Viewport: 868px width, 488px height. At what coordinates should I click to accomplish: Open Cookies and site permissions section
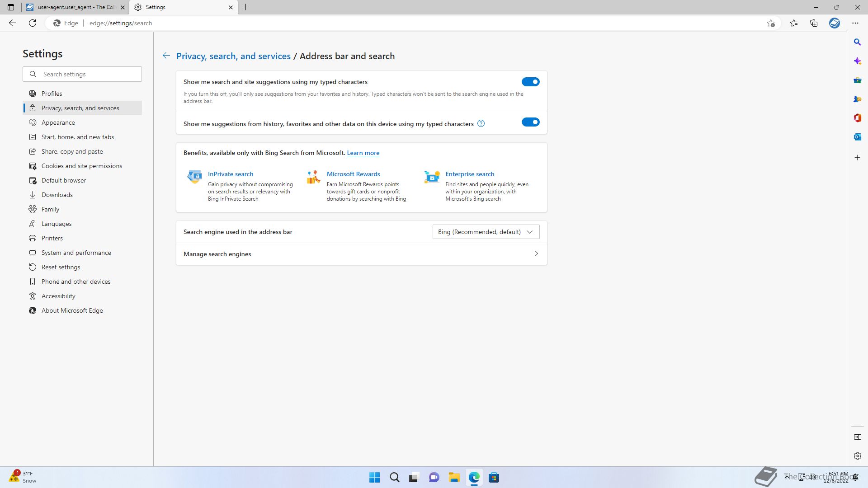point(82,166)
